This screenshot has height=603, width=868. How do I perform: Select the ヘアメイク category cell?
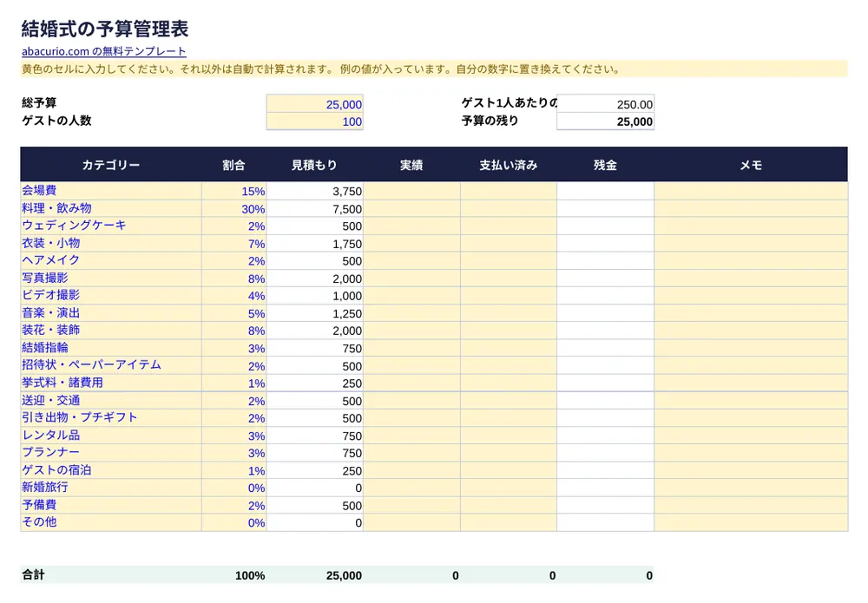click(111, 260)
